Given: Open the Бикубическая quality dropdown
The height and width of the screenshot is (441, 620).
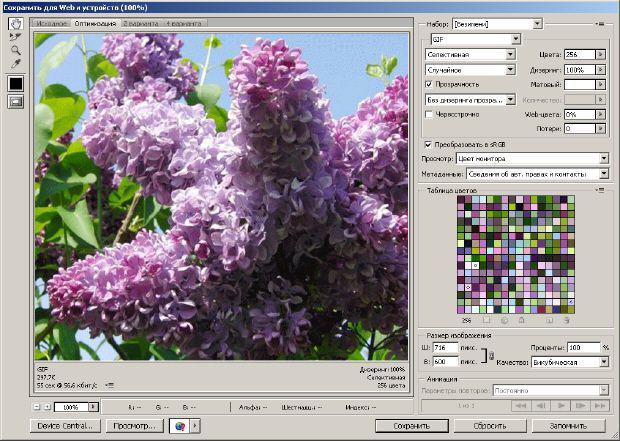Looking at the screenshot, I should click(570, 362).
